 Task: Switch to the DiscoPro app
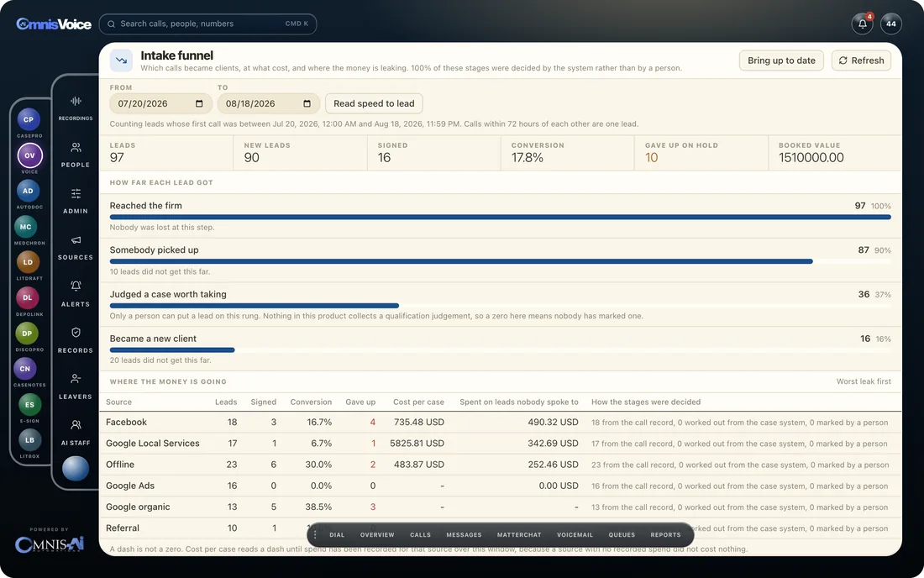27,334
